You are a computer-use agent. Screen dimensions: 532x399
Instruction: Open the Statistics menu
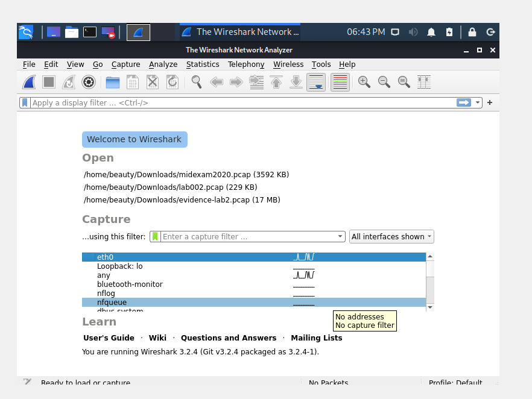(x=203, y=64)
